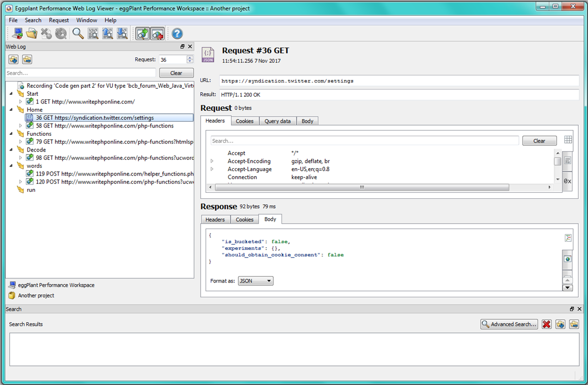Click the grid table view icon in Request headers
The image size is (588, 385).
(568, 140)
